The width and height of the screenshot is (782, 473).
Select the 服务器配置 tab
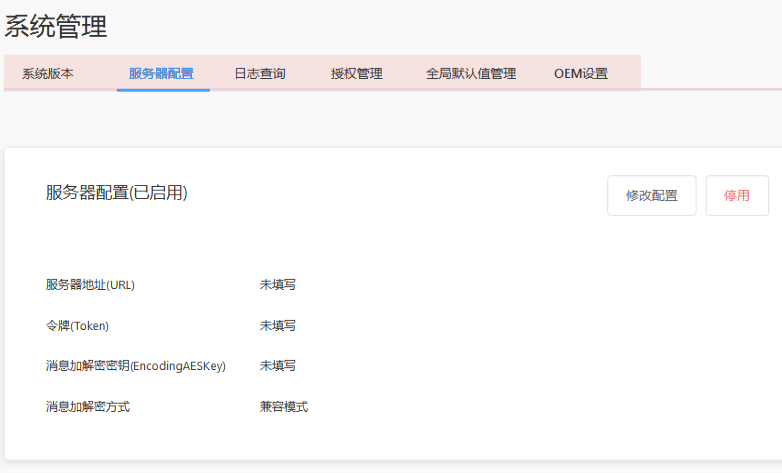[161, 73]
